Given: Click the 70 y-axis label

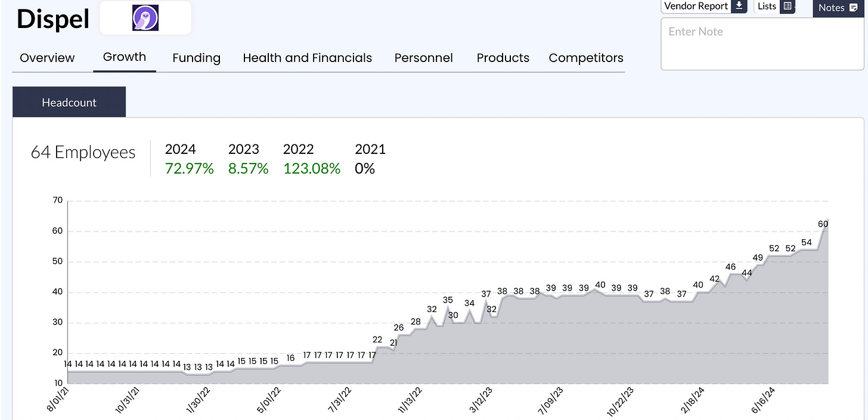Looking at the screenshot, I should click(58, 200).
